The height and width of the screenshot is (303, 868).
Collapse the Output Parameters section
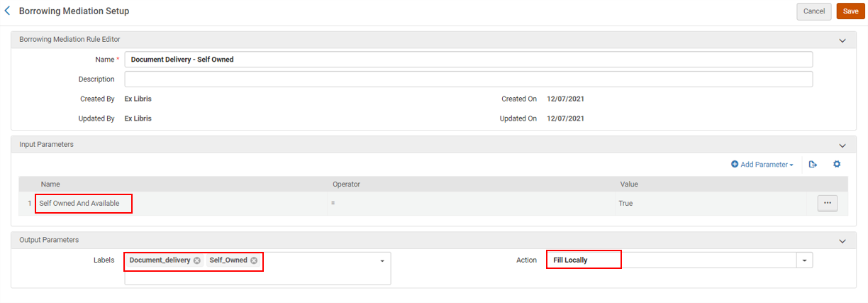[842, 241]
